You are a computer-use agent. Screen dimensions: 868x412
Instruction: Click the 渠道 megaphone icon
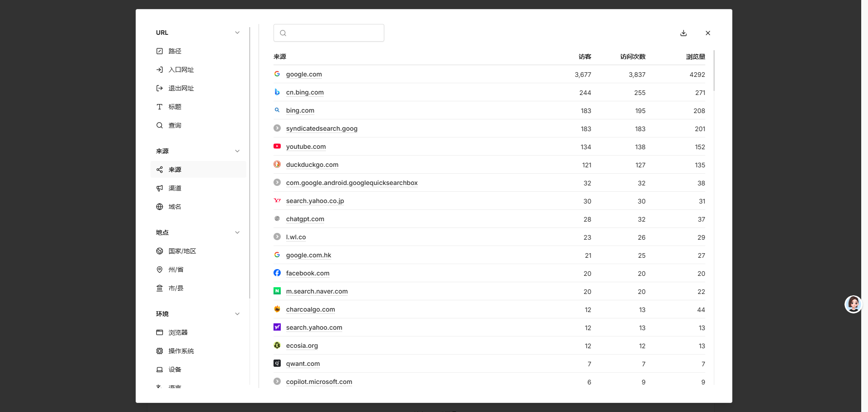pyautogui.click(x=160, y=188)
